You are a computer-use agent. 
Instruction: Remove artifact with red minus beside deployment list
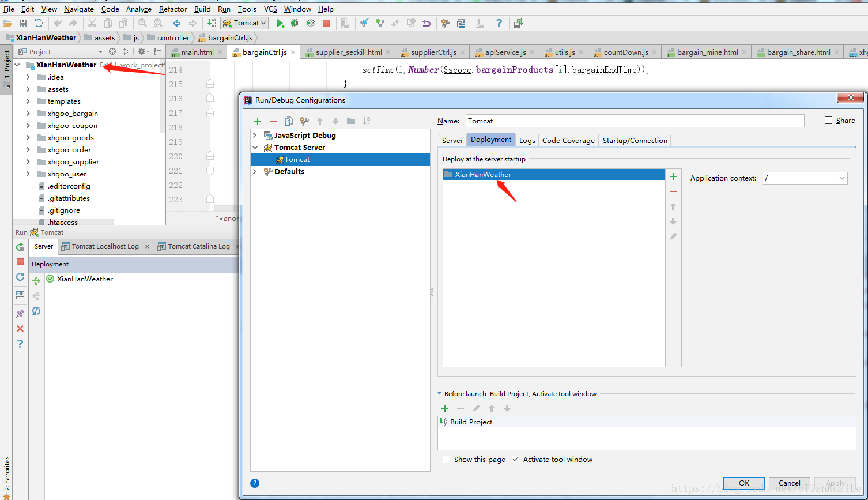[673, 191]
